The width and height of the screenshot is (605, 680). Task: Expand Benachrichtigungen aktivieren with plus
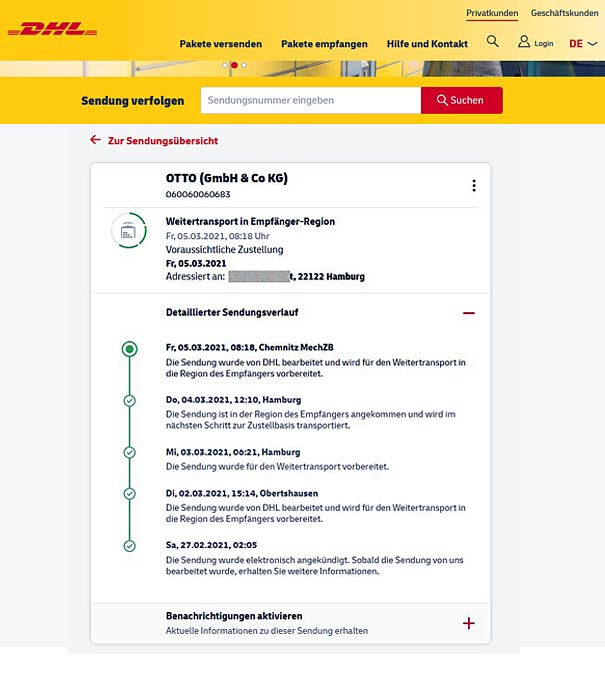[469, 624]
